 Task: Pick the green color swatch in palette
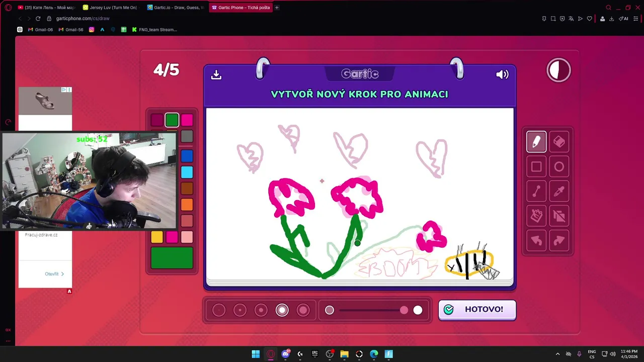tap(172, 120)
